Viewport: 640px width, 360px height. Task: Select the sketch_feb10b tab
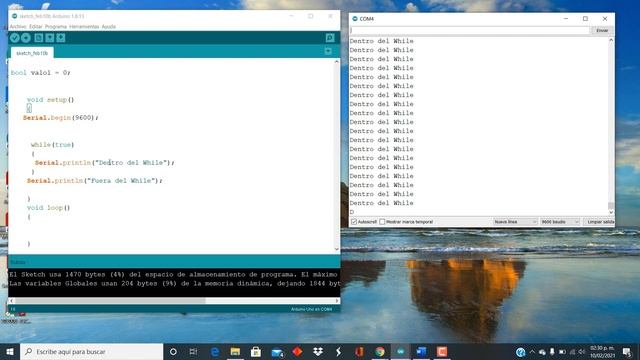[32, 53]
